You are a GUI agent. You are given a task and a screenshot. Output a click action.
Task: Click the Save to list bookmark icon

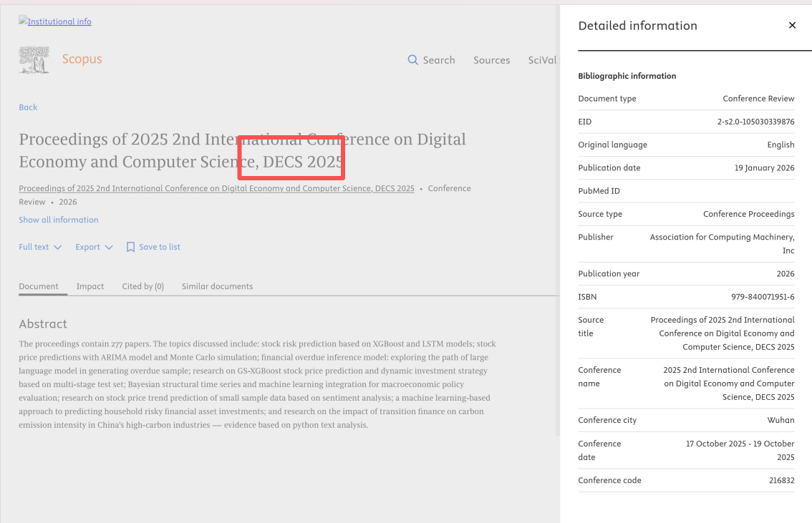pyautogui.click(x=130, y=247)
